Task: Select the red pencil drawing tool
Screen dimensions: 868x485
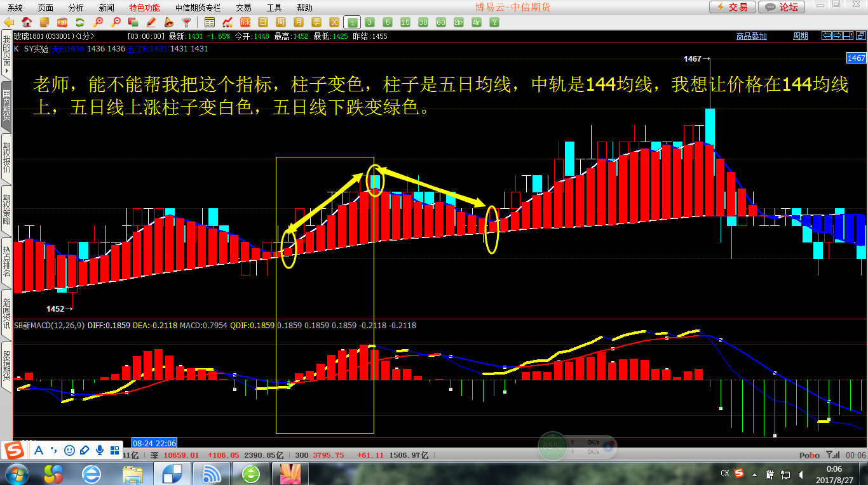Action: pos(151,22)
